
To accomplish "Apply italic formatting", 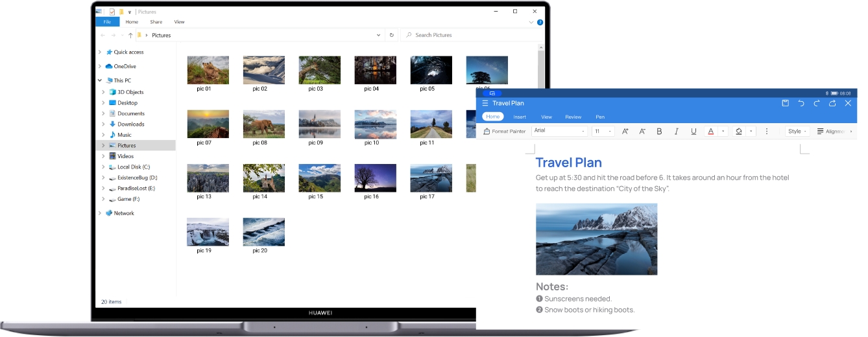I will (677, 131).
